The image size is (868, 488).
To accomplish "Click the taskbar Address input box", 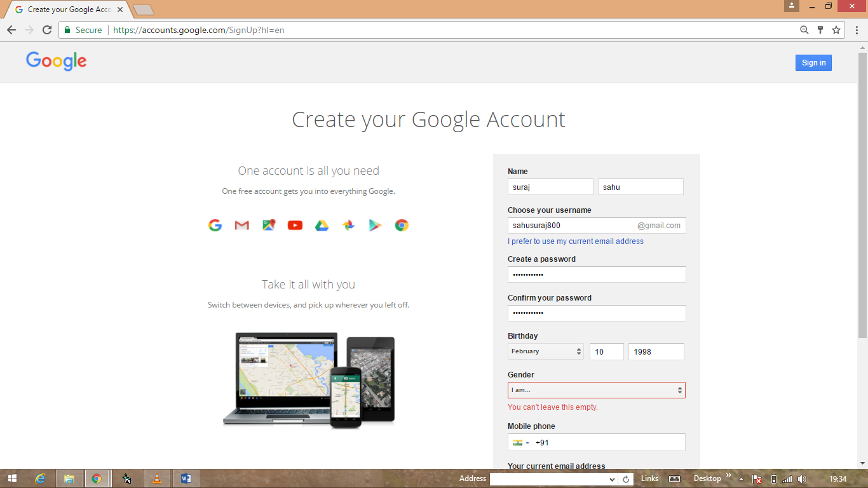I will click(x=548, y=479).
